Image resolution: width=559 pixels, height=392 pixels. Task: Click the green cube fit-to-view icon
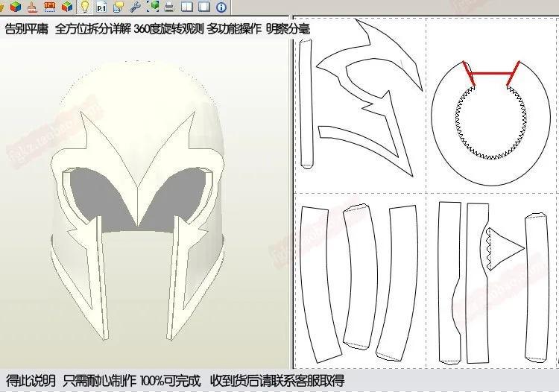tap(153, 7)
